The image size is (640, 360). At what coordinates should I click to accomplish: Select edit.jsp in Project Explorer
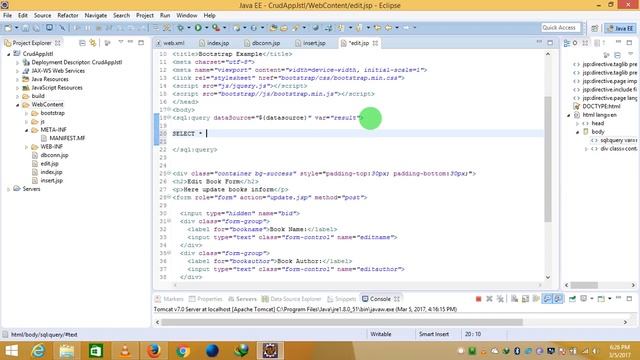point(49,164)
